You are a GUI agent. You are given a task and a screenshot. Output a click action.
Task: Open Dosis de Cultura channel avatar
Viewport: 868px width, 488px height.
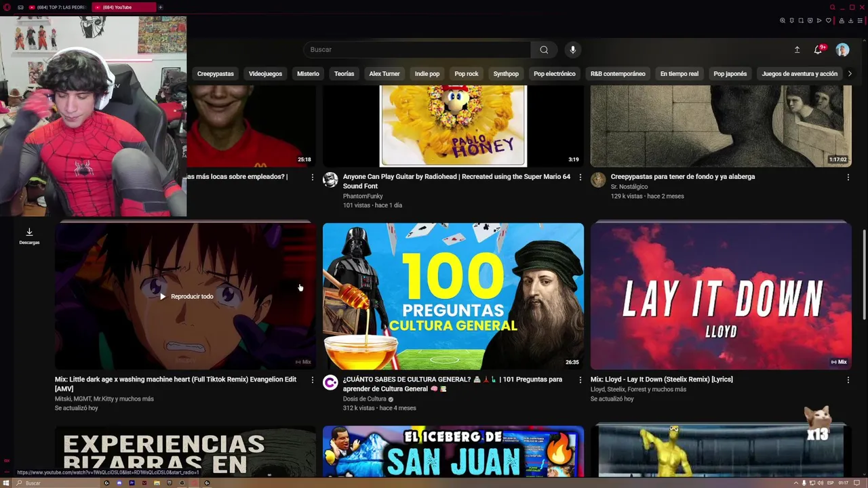[330, 383]
